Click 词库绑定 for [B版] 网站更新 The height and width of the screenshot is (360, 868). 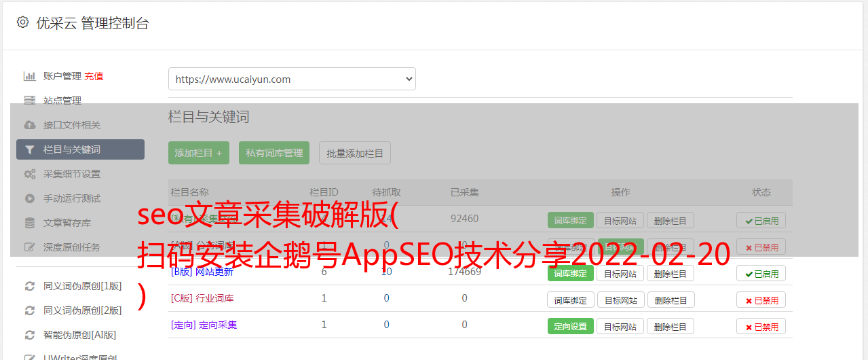coord(570,273)
